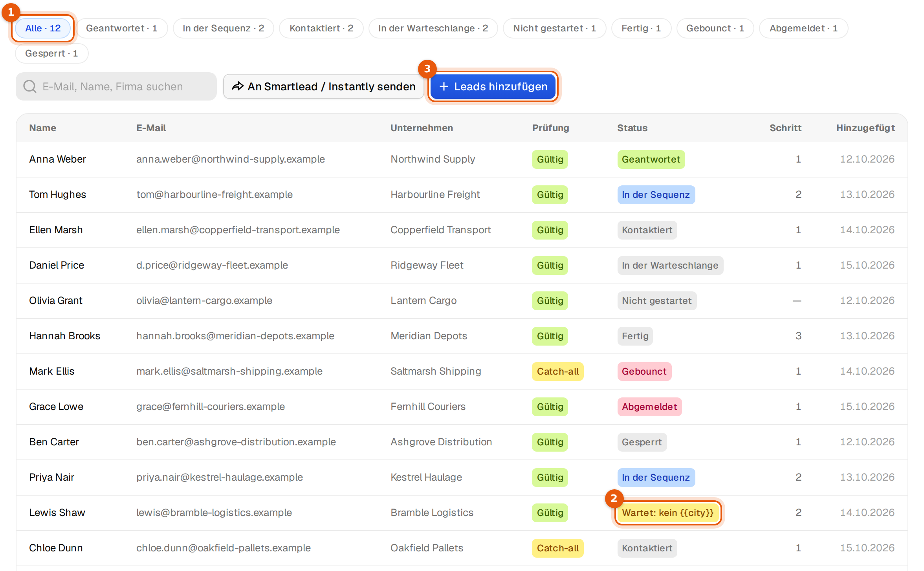Click the Nicht gestartet status badge

(x=657, y=301)
